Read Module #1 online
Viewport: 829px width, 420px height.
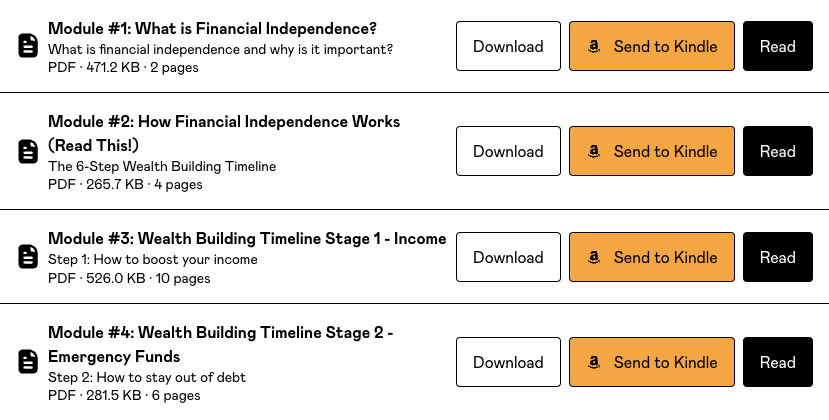pyautogui.click(x=777, y=46)
